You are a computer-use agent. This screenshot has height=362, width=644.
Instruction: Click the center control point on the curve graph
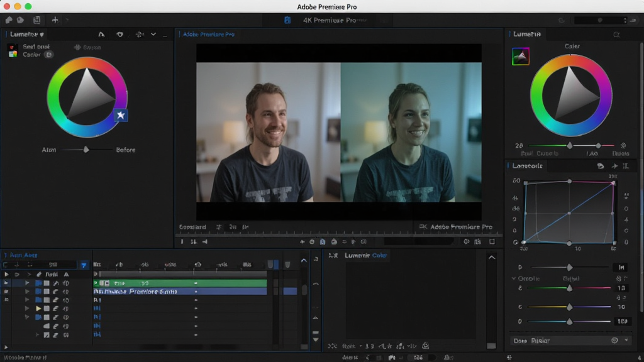pyautogui.click(x=569, y=213)
